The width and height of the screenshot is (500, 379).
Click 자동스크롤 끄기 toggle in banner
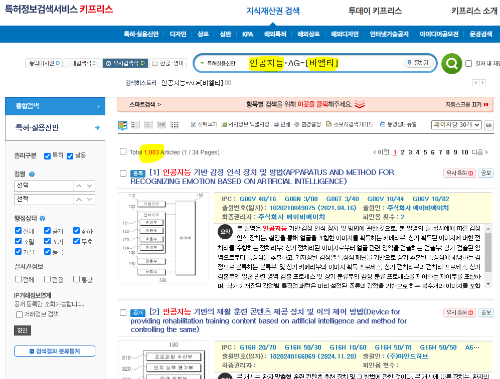467,105
